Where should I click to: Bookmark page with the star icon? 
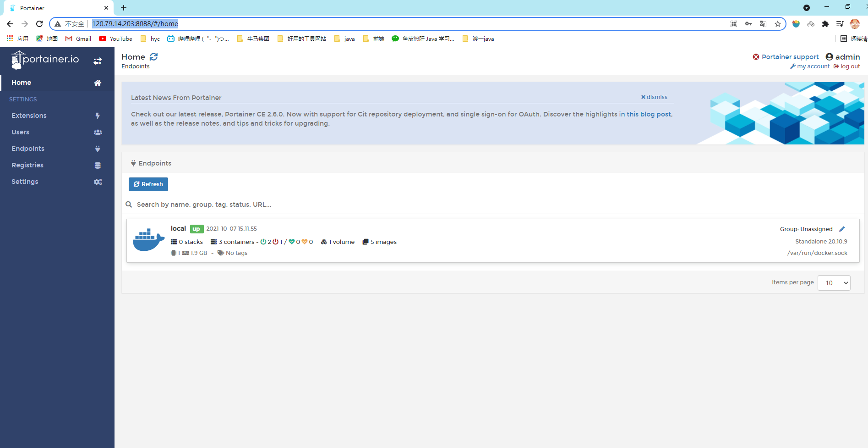(778, 24)
